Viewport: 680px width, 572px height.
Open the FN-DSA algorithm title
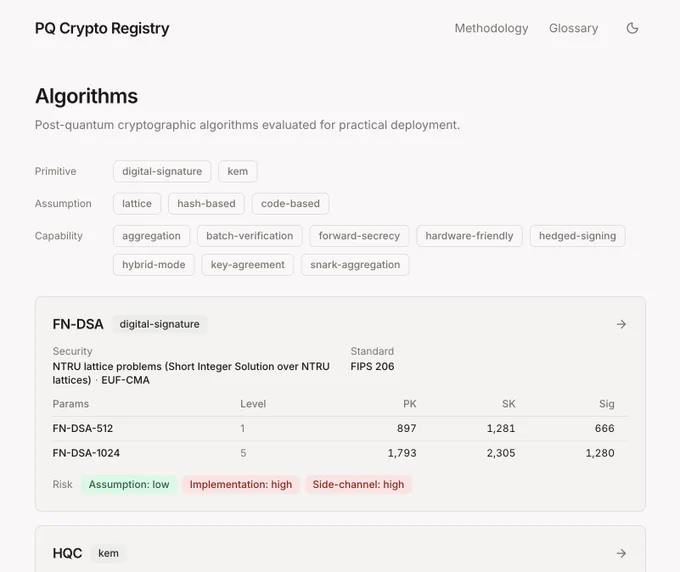click(x=78, y=324)
